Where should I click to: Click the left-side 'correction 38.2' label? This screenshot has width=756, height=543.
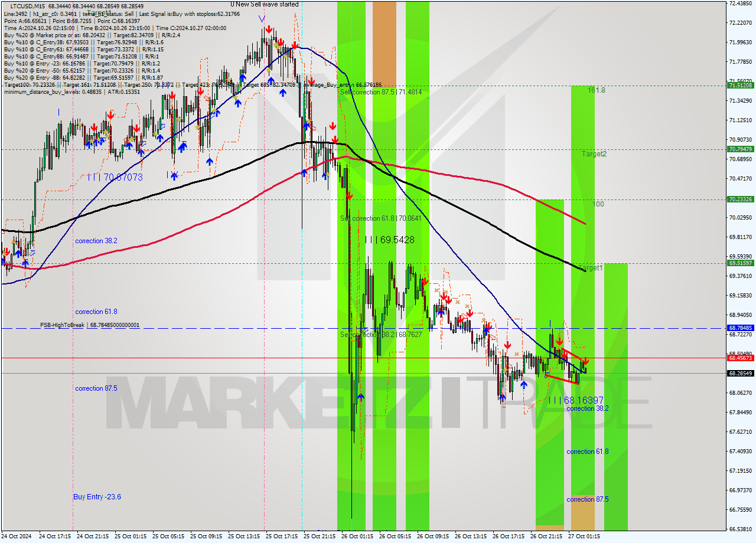click(96, 241)
